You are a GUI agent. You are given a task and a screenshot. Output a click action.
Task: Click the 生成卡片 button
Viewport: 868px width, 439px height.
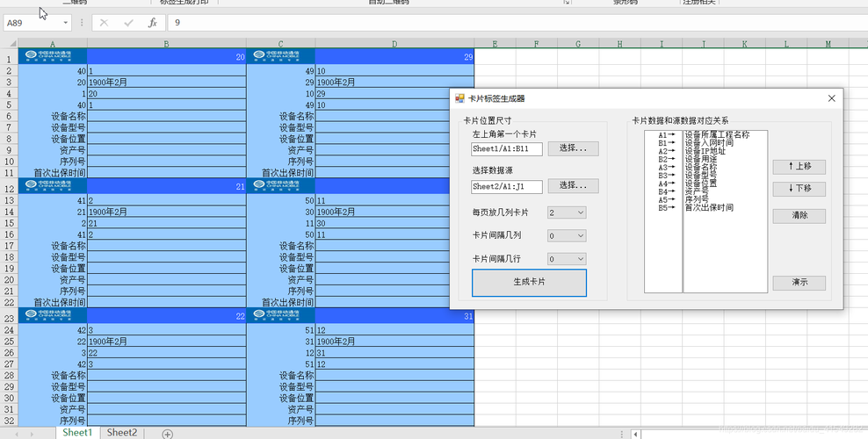tap(529, 282)
